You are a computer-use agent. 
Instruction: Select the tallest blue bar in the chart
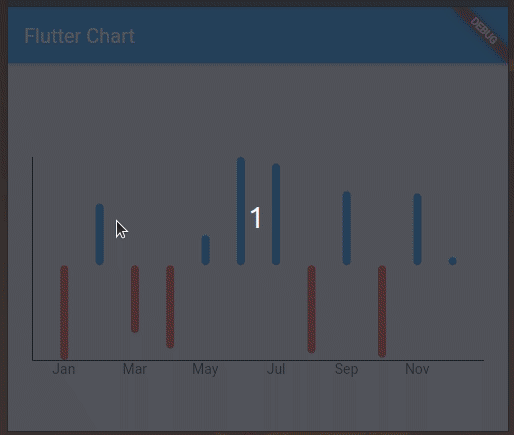point(241,211)
